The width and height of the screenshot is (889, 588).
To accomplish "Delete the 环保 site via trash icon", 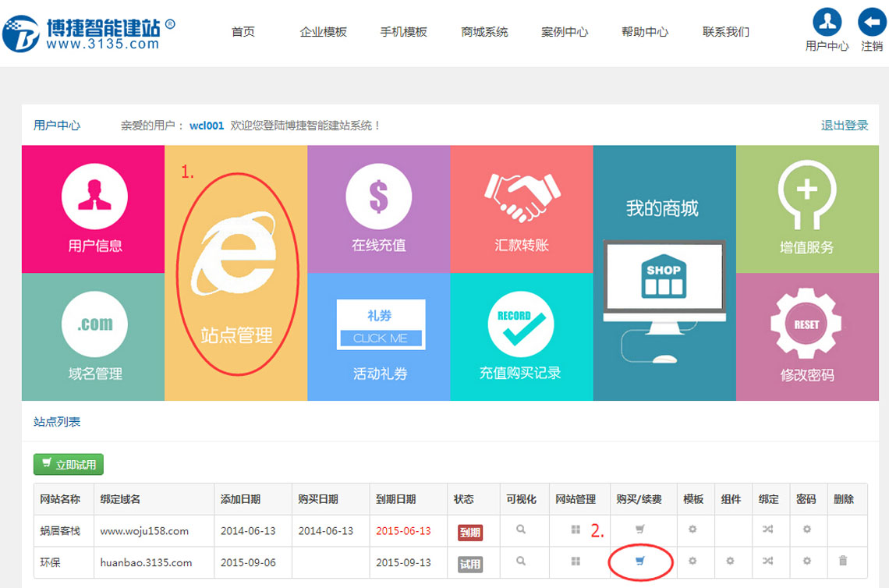I will pyautogui.click(x=843, y=561).
